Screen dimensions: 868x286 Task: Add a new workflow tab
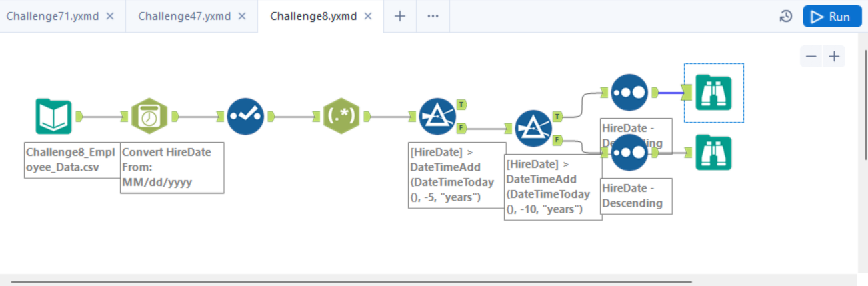tap(400, 16)
